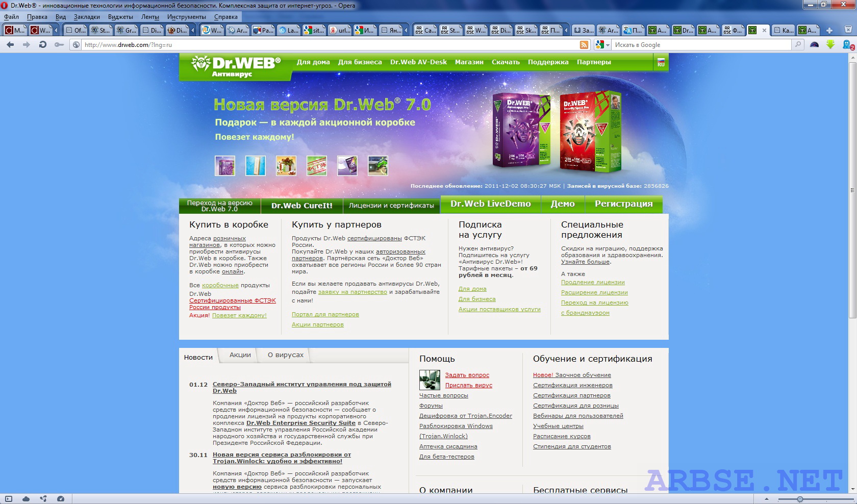Go forward to the next page
This screenshot has width=857, height=504.
pyautogui.click(x=27, y=45)
